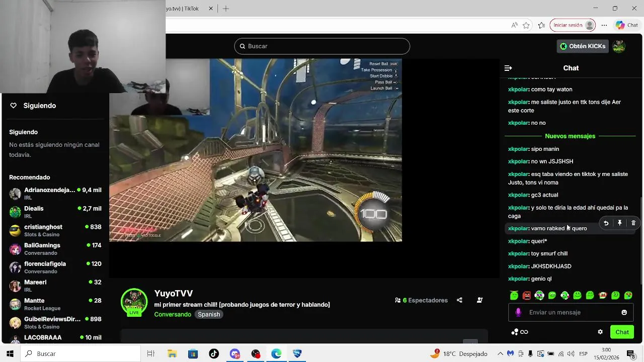This screenshot has height=362, width=644.
Task: Open the Adrianozendeja recommended channel
Action: pyautogui.click(x=55, y=194)
